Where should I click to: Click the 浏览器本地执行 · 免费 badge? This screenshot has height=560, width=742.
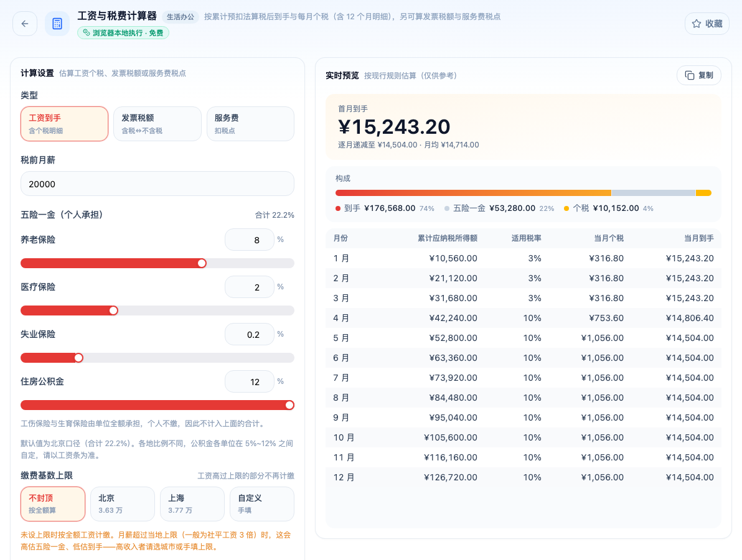123,32
